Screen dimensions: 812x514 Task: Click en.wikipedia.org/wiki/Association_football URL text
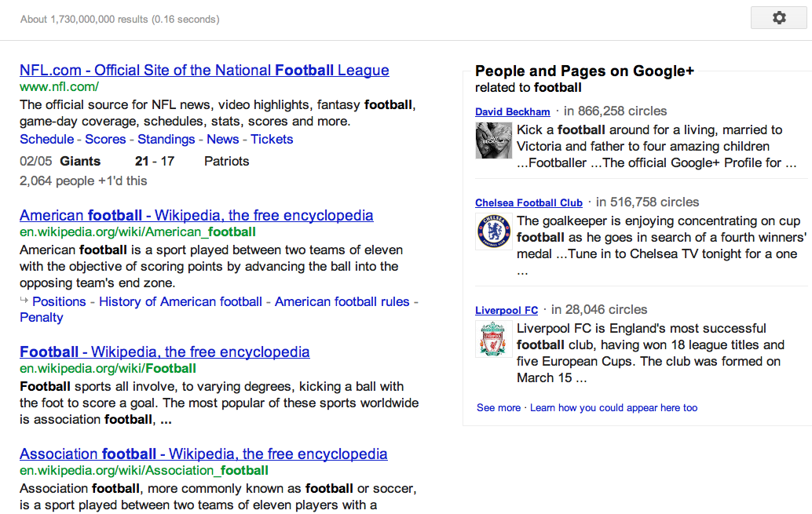click(144, 471)
